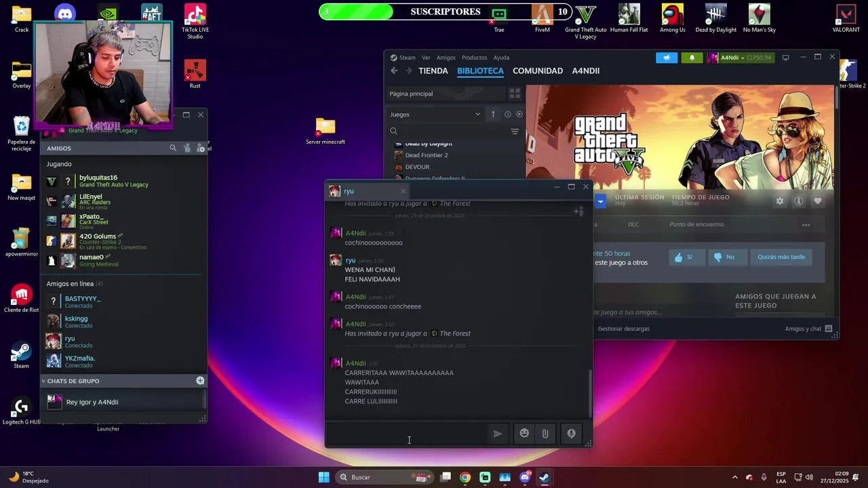Select DLC tab on game page

pyautogui.click(x=633, y=224)
